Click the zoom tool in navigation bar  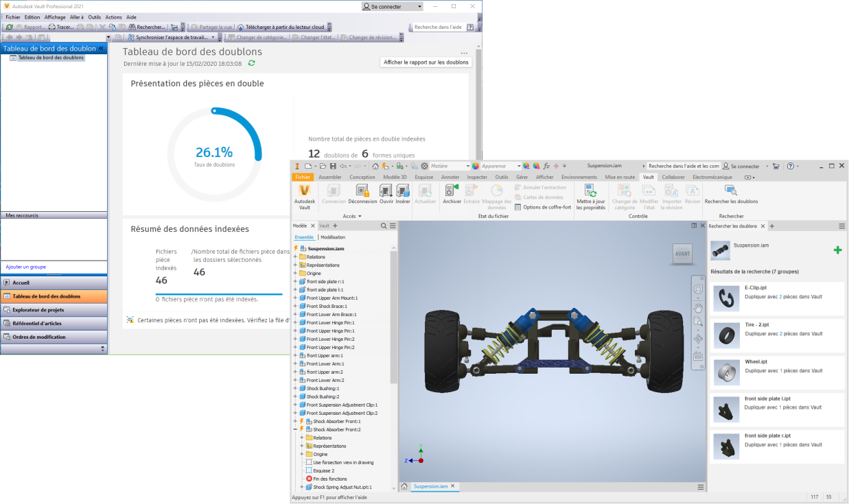pyautogui.click(x=699, y=322)
